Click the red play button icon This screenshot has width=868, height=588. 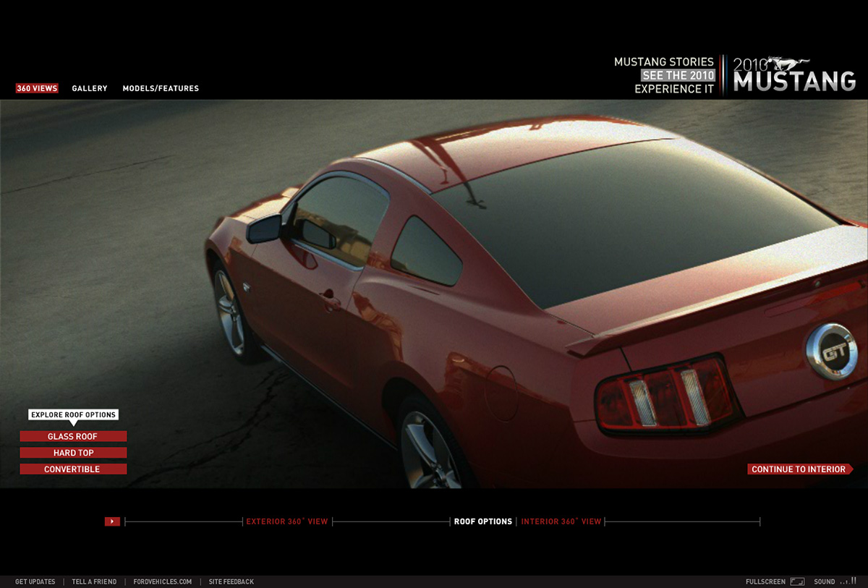point(112,521)
